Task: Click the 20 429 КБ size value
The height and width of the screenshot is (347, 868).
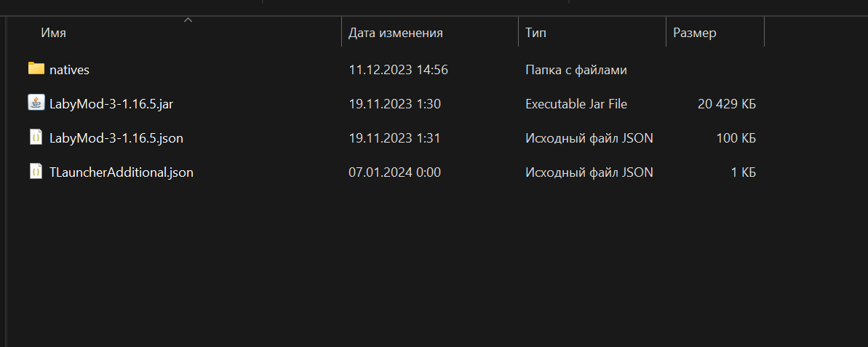Action: point(727,104)
